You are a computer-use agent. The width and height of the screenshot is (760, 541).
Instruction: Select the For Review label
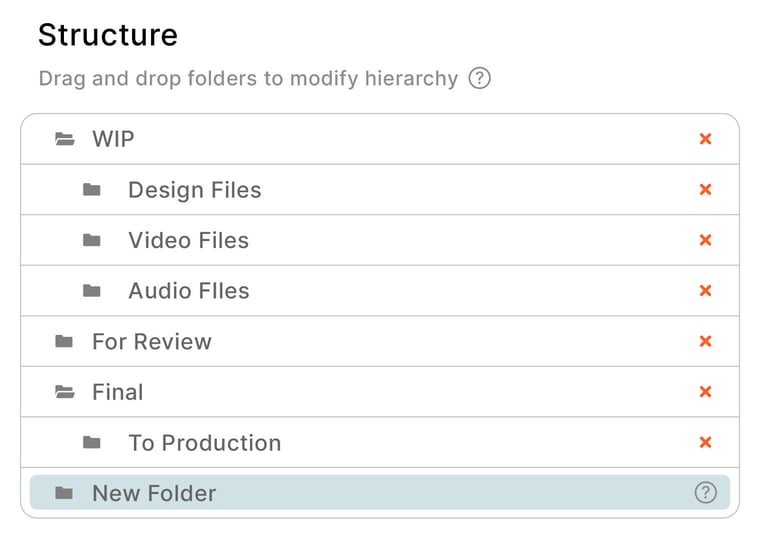click(152, 342)
